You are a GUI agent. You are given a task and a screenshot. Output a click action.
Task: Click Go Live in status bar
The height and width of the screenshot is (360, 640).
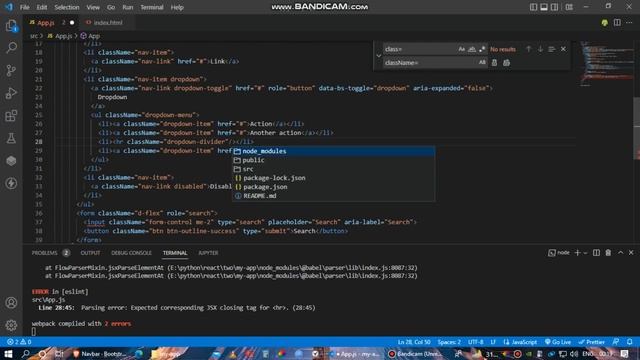pyautogui.click(x=558, y=342)
